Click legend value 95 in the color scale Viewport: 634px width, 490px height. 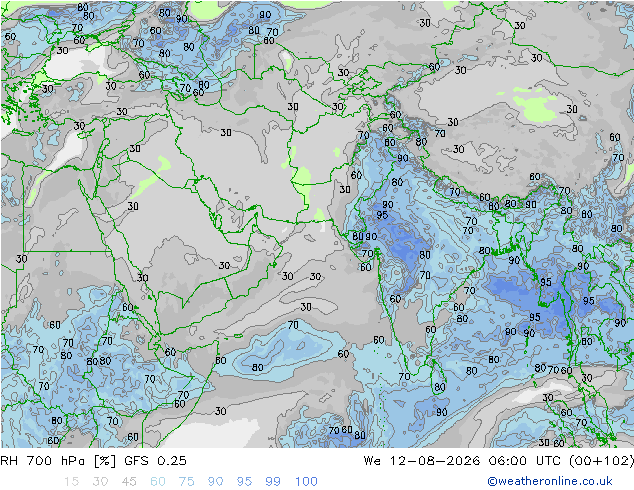pos(244,482)
